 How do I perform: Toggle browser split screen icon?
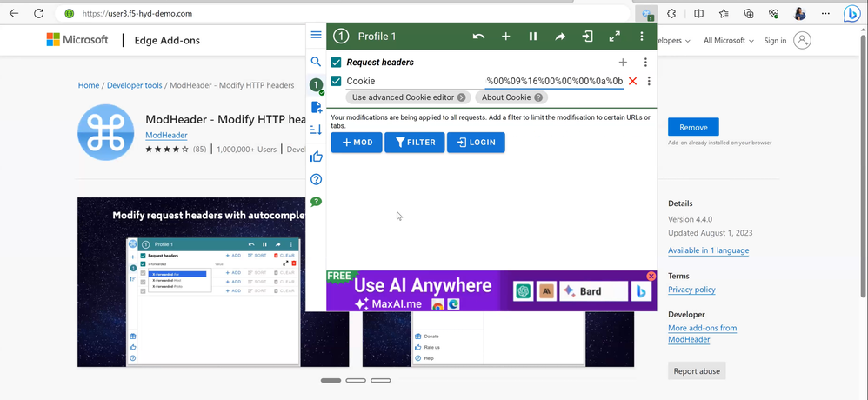(698, 14)
